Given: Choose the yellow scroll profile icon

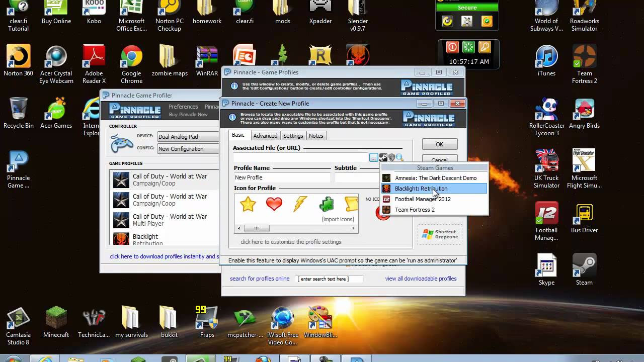Looking at the screenshot, I should (x=351, y=204).
